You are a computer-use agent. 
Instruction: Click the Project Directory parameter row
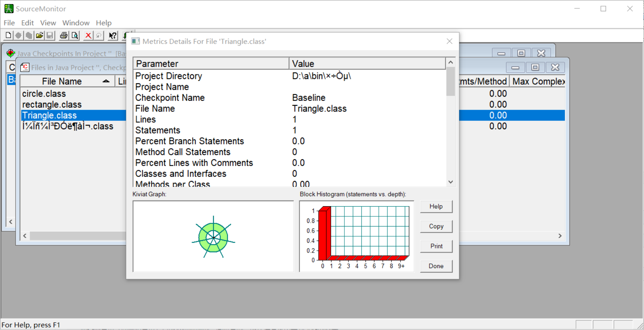(289, 76)
